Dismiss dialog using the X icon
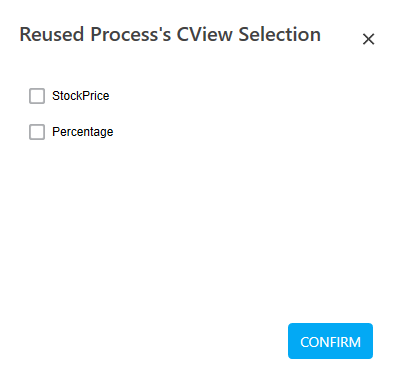395x386 pixels. point(368,39)
